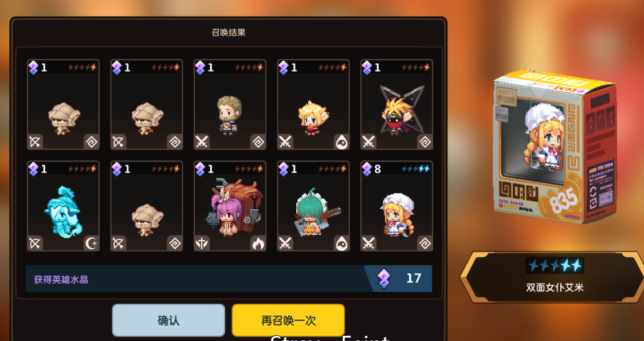The width and height of the screenshot is (644, 341).
Task: Click the water drop element icon on fox-girl card
Action: click(341, 142)
